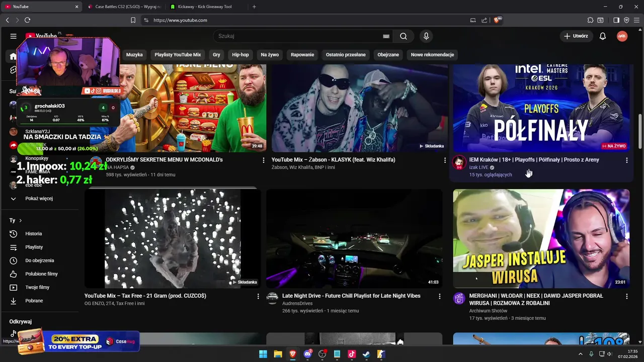Select the Muzyka filter chip
Viewport: 644px width, 362px height.
(134, 55)
